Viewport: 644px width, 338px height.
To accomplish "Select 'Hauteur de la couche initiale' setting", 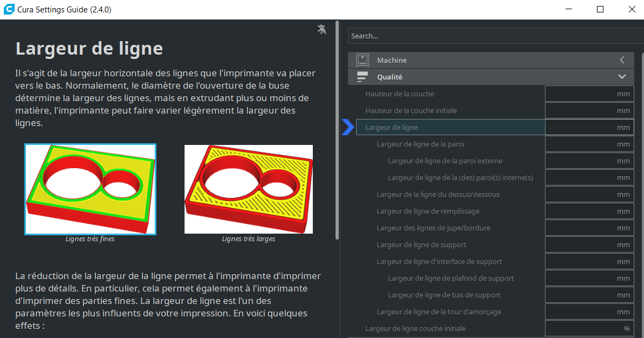I will tap(411, 111).
